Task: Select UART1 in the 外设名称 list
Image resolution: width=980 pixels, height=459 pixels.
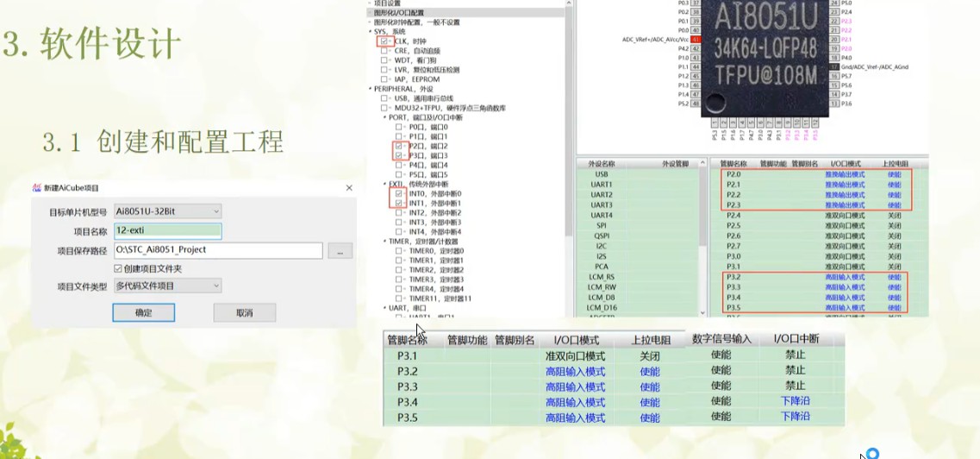Action: click(601, 185)
